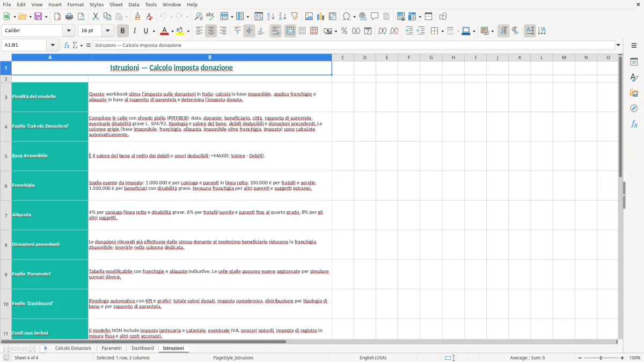Insert Image using toolbar icon
Screen dimensions: 644x362
click(309, 17)
